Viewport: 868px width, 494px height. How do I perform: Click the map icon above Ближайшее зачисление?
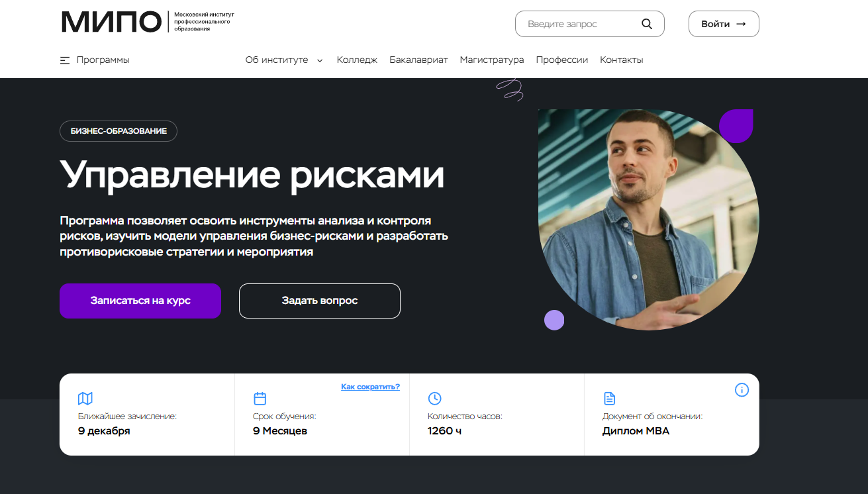(85, 399)
